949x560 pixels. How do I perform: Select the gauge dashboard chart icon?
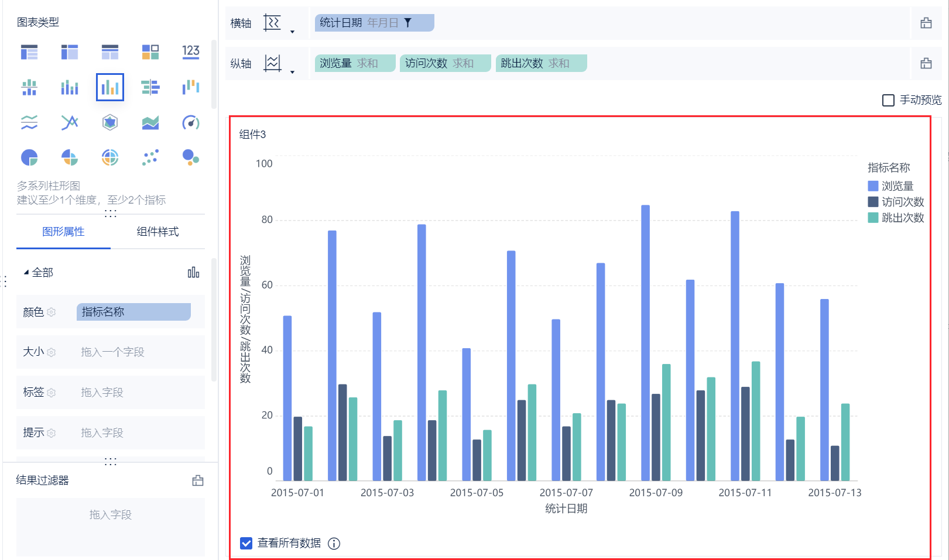pyautogui.click(x=191, y=122)
